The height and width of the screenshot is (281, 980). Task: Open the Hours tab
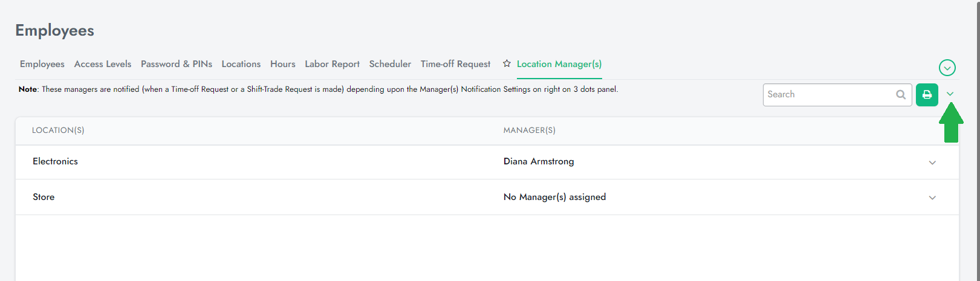click(x=283, y=64)
